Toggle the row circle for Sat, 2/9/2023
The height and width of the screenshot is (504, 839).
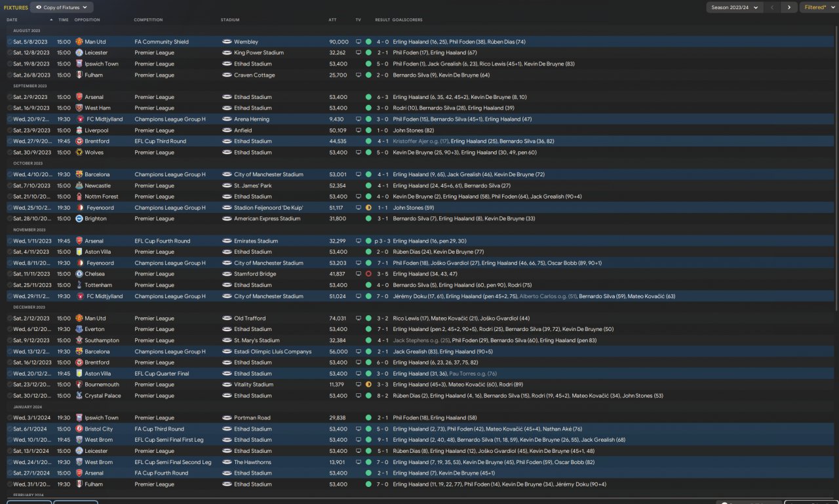click(x=10, y=97)
